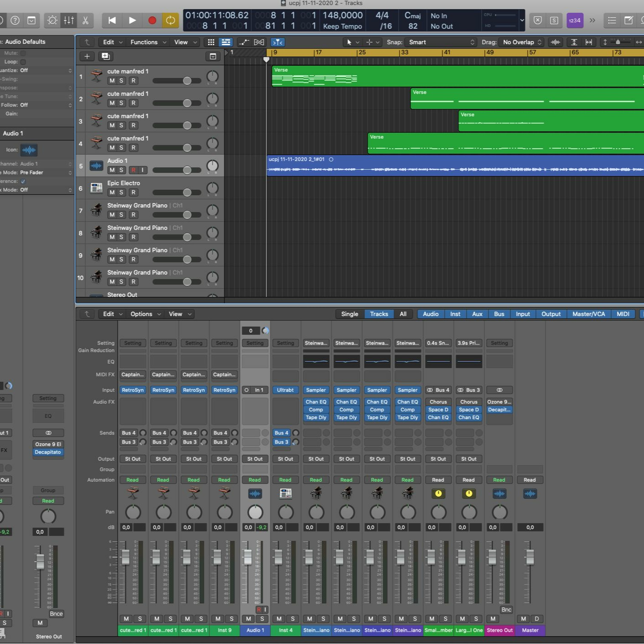
Task: Mute track 1 cute manfred 1
Action: coord(112,81)
